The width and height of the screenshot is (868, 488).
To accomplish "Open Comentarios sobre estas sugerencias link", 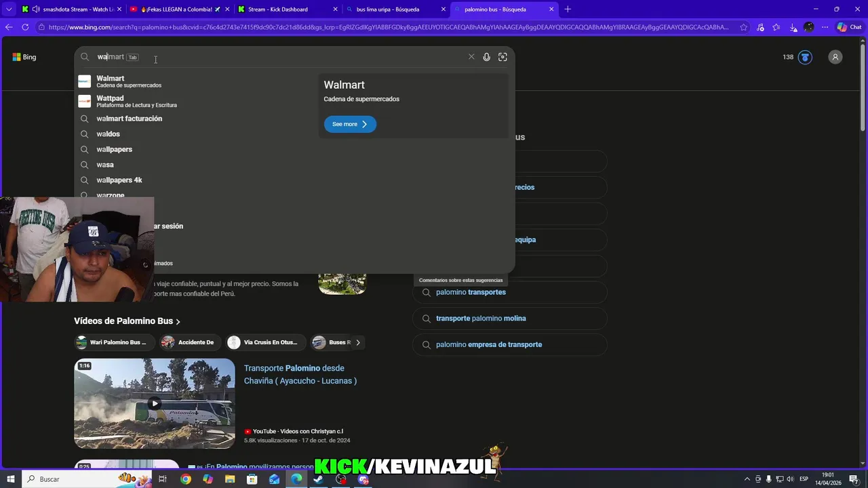I will tap(460, 280).
